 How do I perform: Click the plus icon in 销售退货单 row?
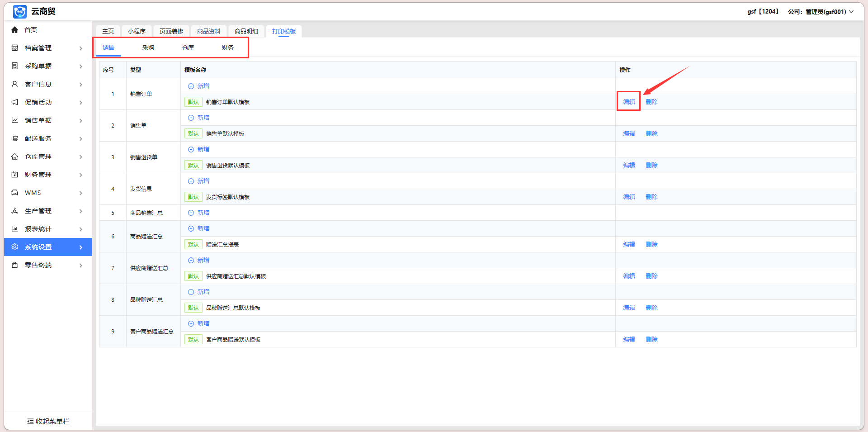(191, 149)
